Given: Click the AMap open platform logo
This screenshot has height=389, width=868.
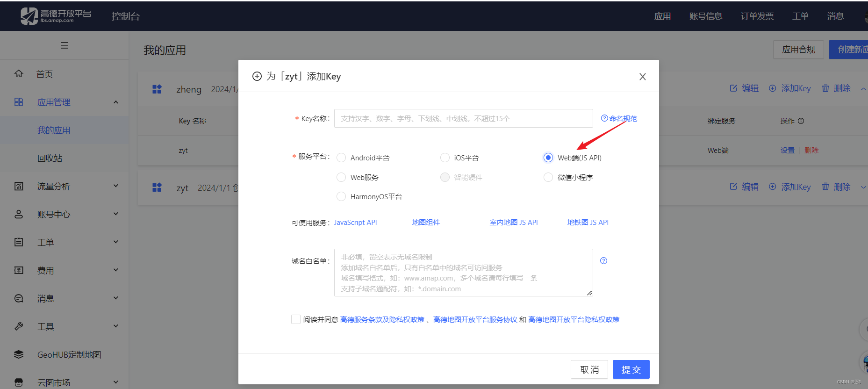Looking at the screenshot, I should click(56, 16).
